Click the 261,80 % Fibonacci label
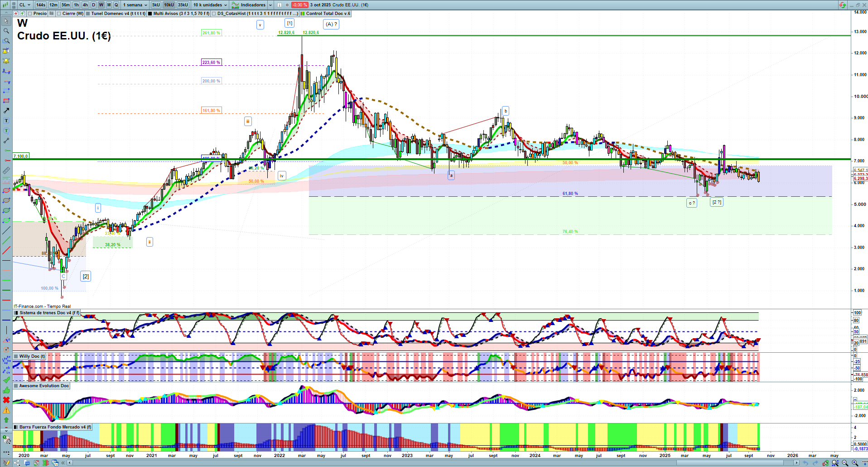 212,33
